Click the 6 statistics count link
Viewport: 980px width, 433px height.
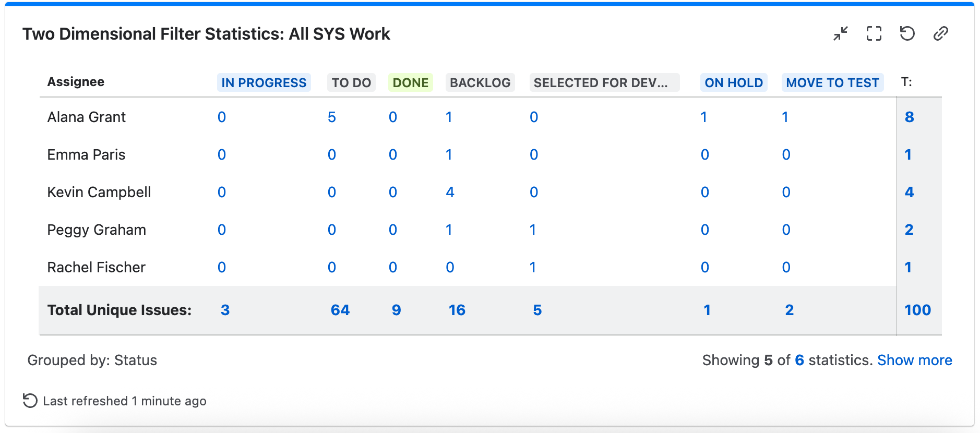[x=799, y=360]
